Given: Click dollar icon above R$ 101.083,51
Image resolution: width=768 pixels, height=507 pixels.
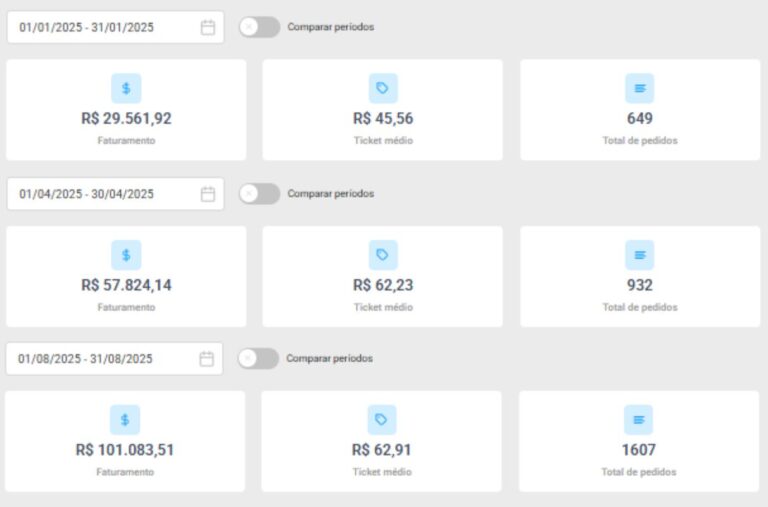Looking at the screenshot, I should point(125,420).
